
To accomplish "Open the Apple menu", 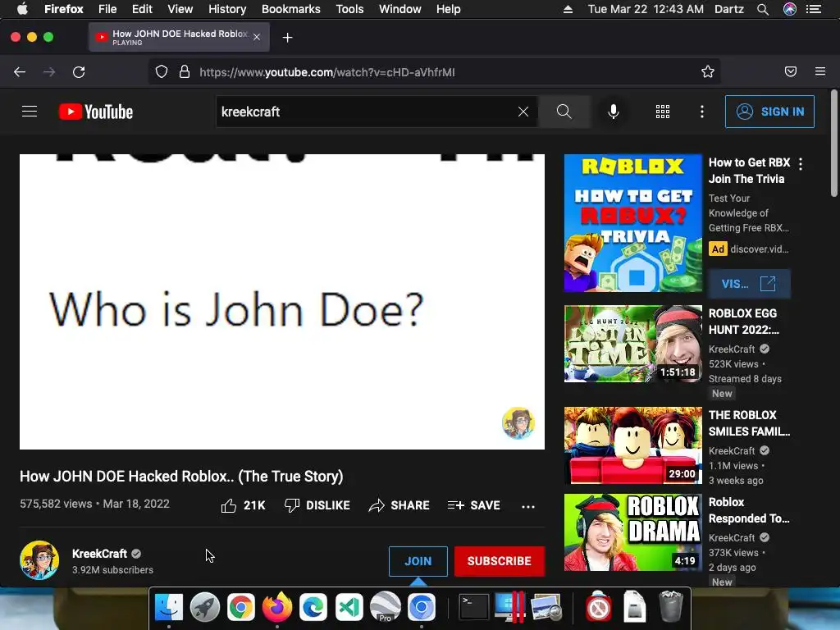I will pyautogui.click(x=22, y=9).
